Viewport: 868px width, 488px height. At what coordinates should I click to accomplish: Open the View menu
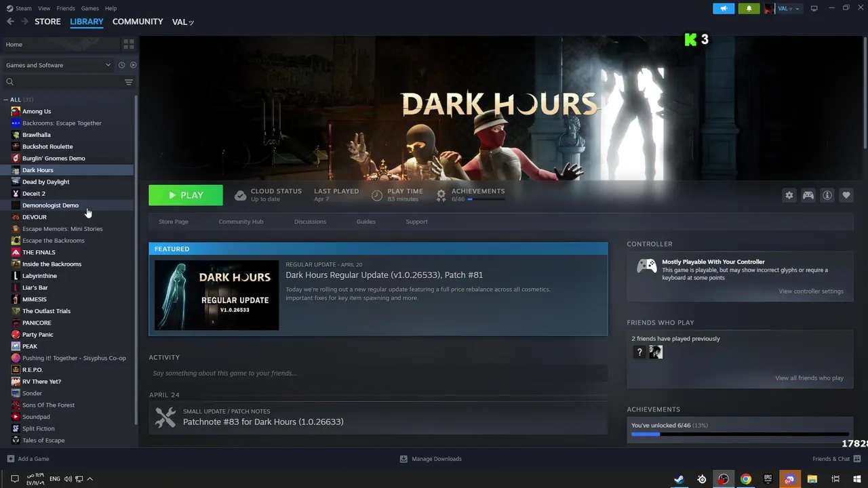tap(44, 8)
